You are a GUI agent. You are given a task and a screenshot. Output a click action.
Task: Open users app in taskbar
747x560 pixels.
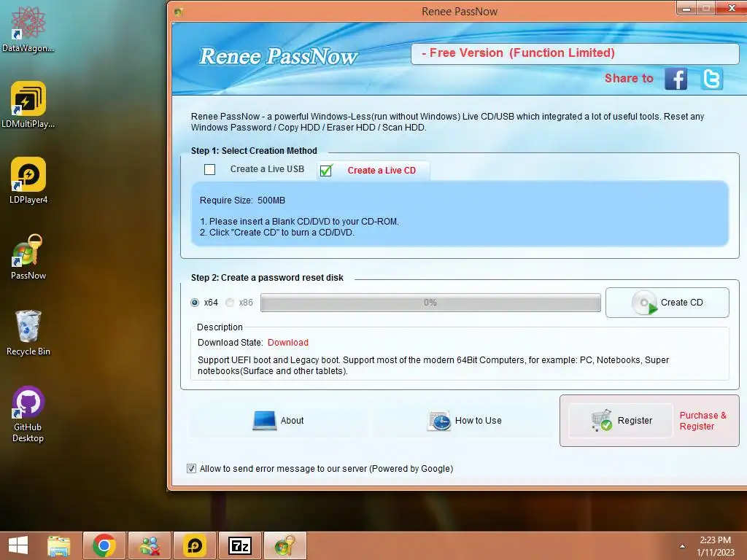(x=150, y=545)
